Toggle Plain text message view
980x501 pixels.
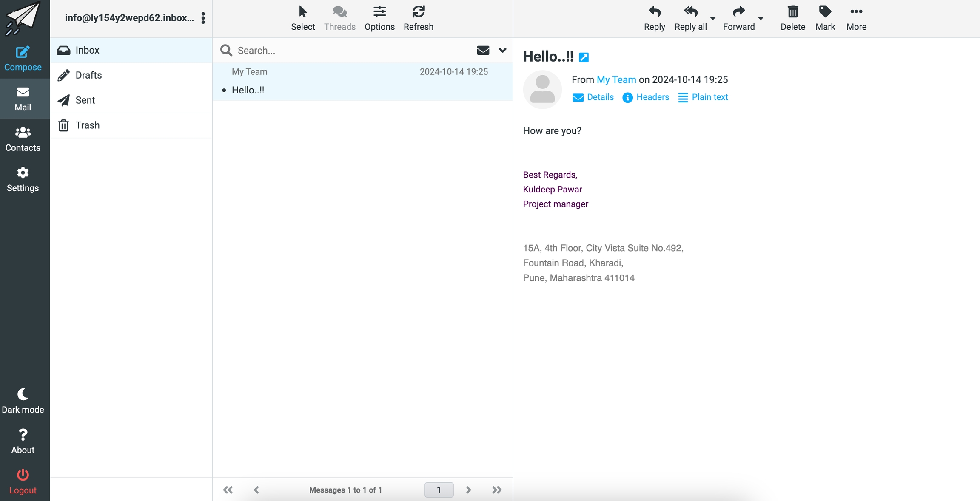point(703,97)
